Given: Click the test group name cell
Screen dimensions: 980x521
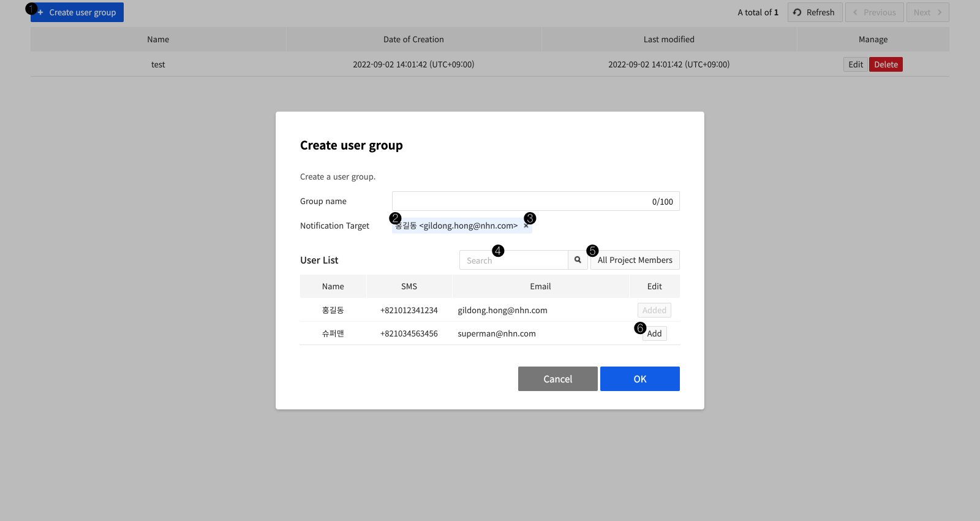Looking at the screenshot, I should (158, 64).
